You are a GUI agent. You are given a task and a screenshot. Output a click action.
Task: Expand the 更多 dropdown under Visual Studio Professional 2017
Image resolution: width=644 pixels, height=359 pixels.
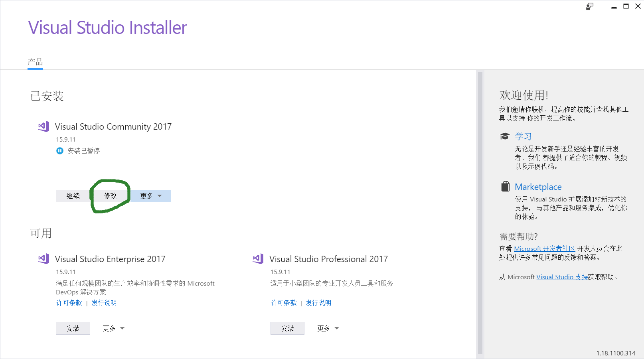coord(327,328)
